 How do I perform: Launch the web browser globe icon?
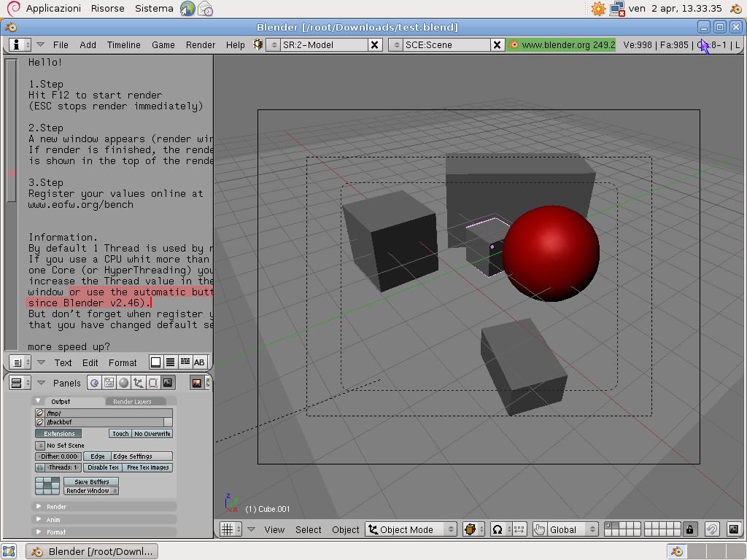[187, 9]
